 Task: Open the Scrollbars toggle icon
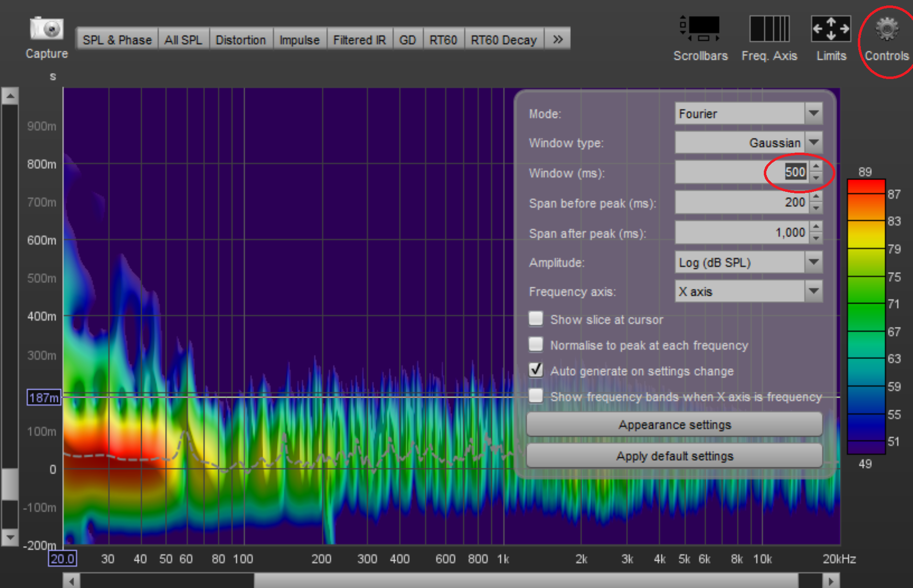(x=700, y=29)
